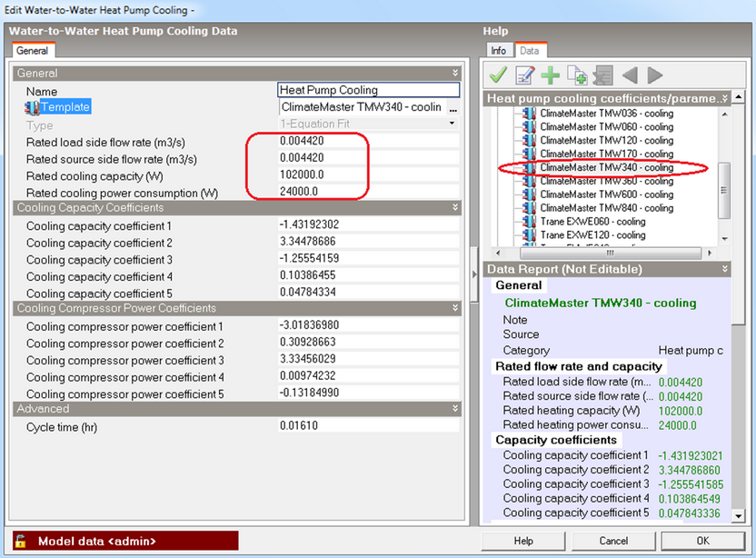This screenshot has width=756, height=558.
Task: Choose ClimateMaster TMW600 - cooling item
Action: [x=606, y=194]
